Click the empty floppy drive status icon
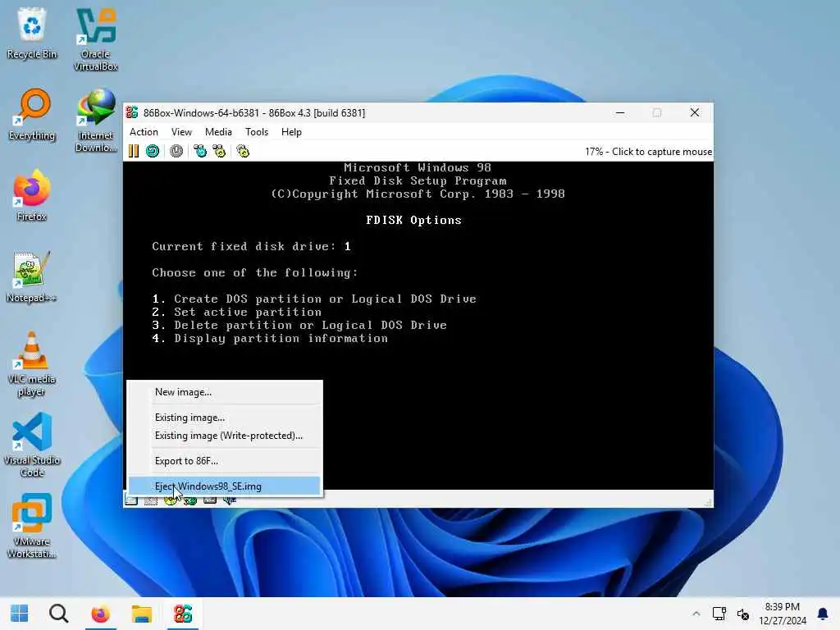The width and height of the screenshot is (840, 630). [x=151, y=501]
